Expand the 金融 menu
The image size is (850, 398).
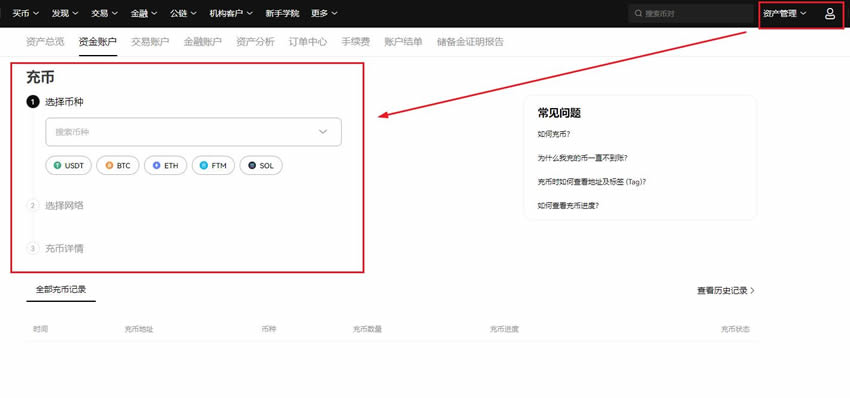click(144, 14)
